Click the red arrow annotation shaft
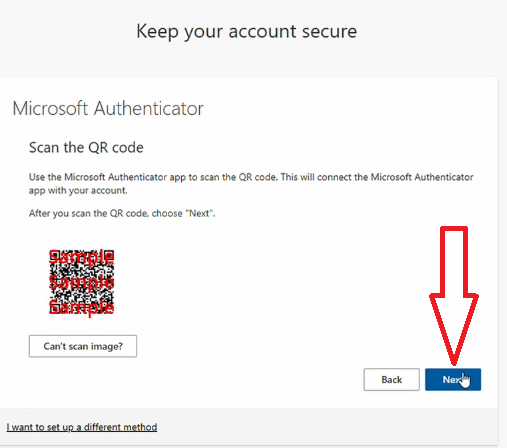 pos(454,262)
